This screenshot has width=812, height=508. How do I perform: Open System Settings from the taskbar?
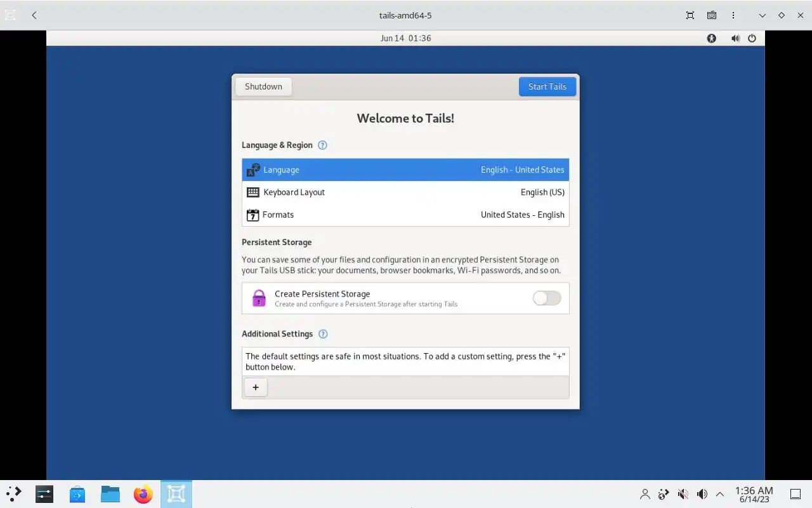click(44, 494)
